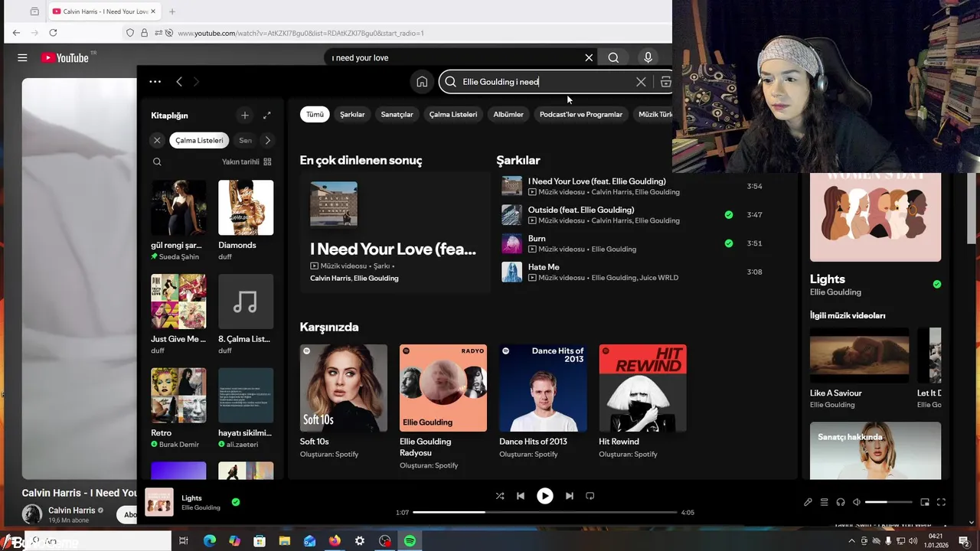Search within library using magnifier icon
Viewport: 980px width, 551px height.
[x=157, y=161]
